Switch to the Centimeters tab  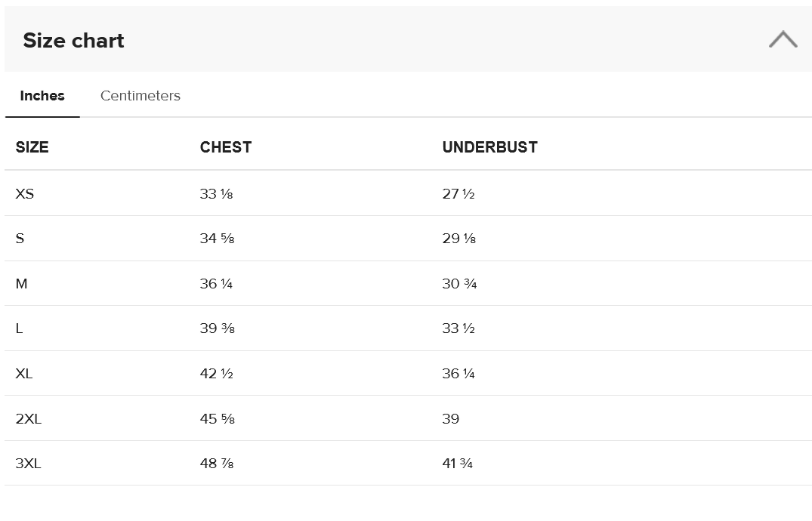pos(140,96)
